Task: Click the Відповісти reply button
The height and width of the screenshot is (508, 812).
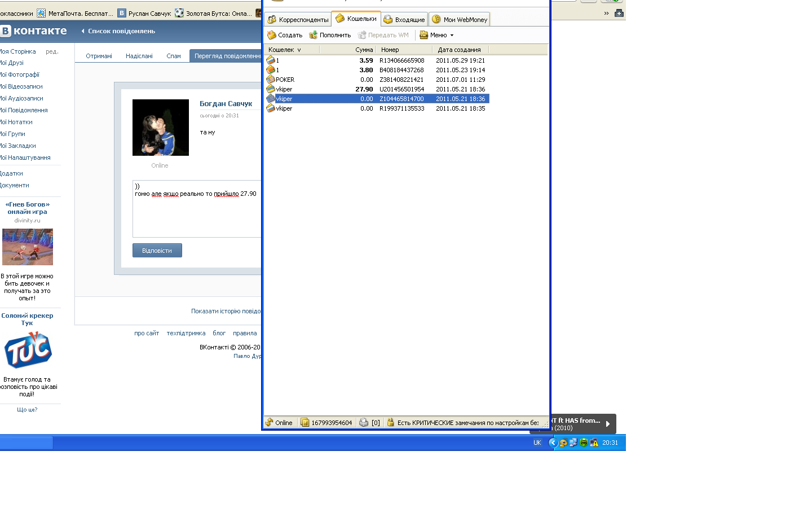Action: (157, 251)
